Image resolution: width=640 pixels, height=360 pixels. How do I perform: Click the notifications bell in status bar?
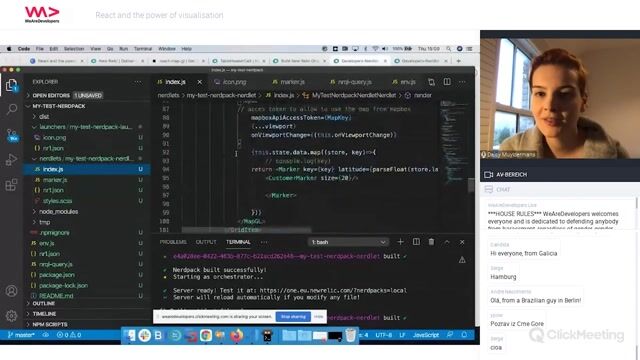464,335
